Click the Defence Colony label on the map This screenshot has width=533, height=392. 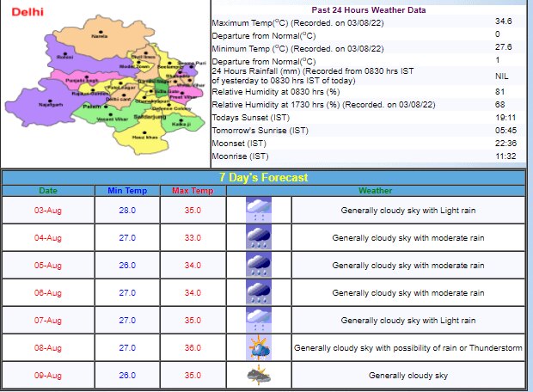[172, 108]
